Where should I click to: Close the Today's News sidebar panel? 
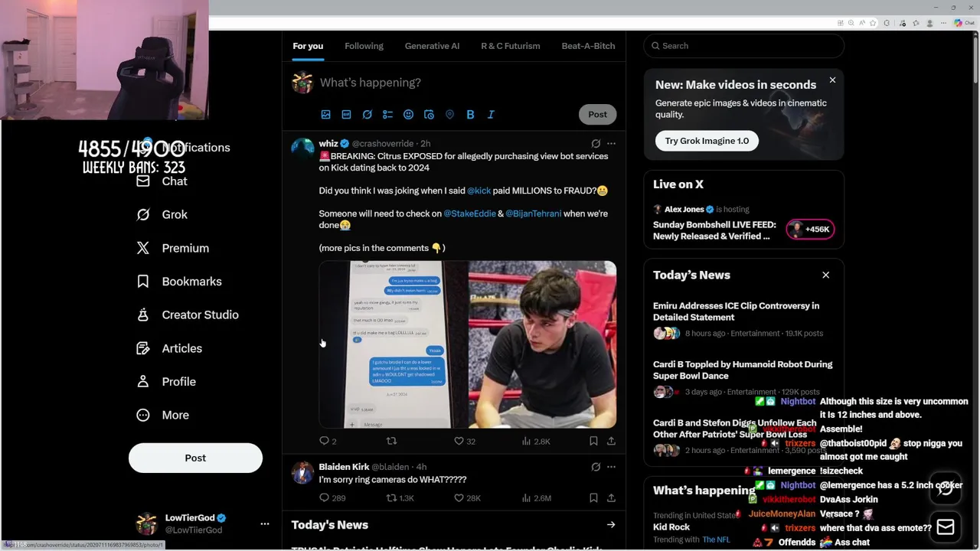[x=825, y=275]
